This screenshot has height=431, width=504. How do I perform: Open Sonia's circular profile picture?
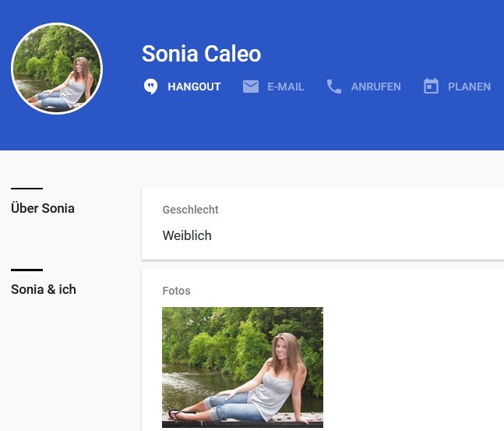tap(57, 69)
